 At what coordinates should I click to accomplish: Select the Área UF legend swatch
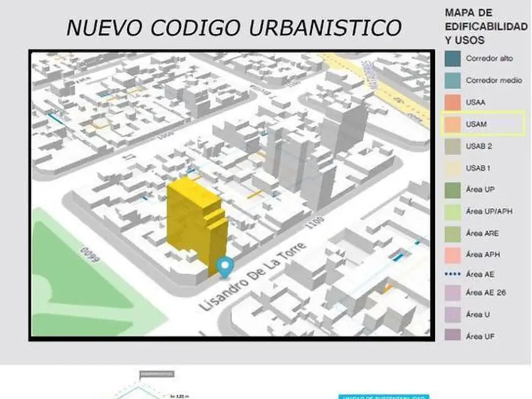[x=452, y=337]
